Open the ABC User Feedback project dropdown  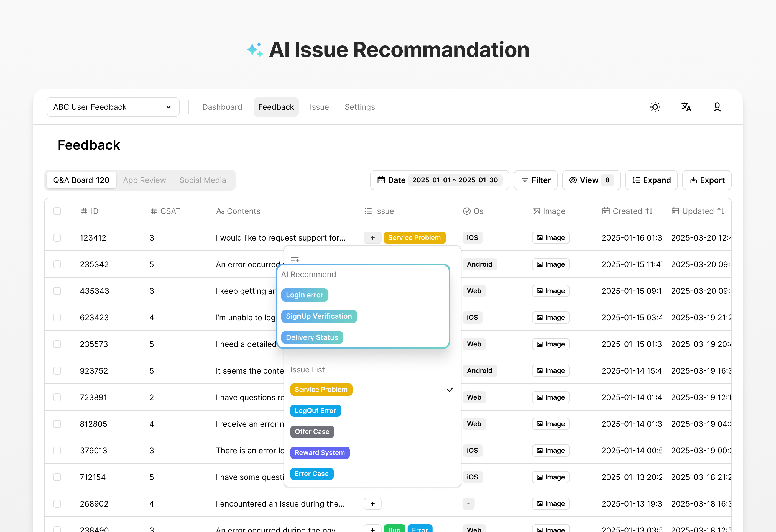[x=113, y=107]
